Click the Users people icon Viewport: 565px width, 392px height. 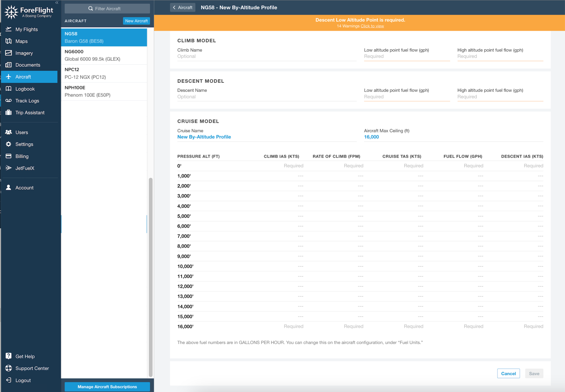click(x=8, y=132)
